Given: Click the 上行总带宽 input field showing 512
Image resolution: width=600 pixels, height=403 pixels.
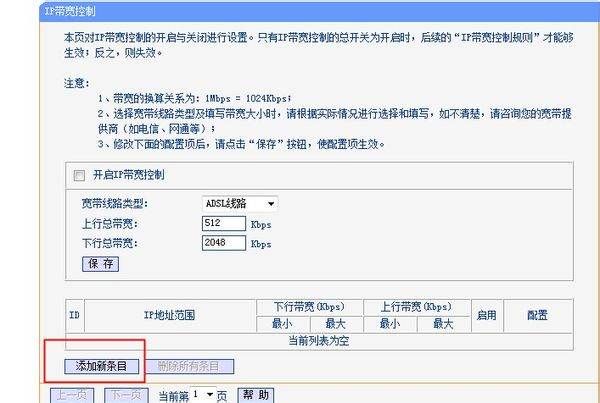Looking at the screenshot, I should [224, 224].
